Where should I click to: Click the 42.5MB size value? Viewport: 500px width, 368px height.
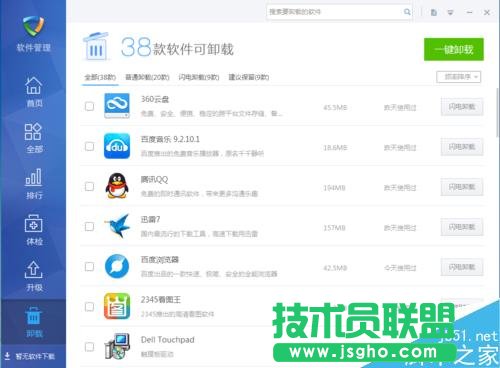[335, 268]
